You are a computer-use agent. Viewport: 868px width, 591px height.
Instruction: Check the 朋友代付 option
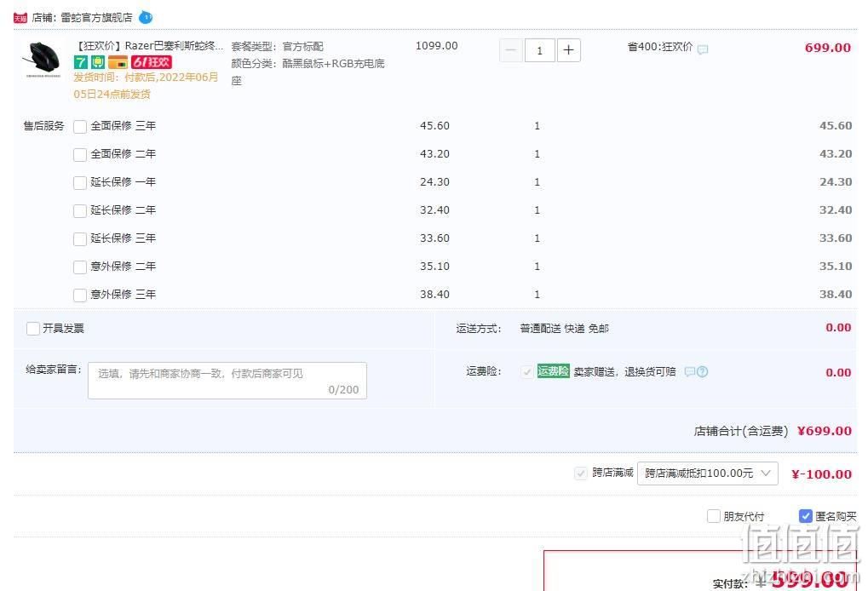[x=714, y=516]
